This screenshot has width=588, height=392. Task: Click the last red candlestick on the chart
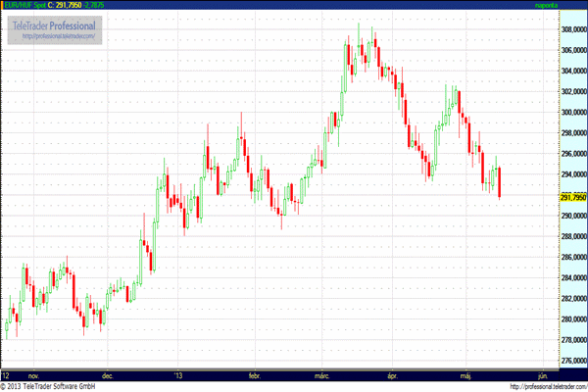pyautogui.click(x=500, y=182)
